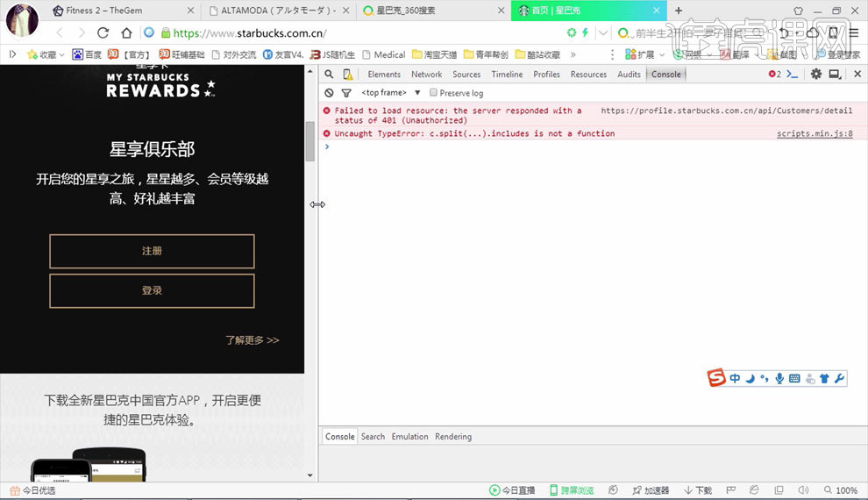This screenshot has width=868, height=500.
Task: Click the 今日直播 status bar item
Action: click(x=512, y=490)
